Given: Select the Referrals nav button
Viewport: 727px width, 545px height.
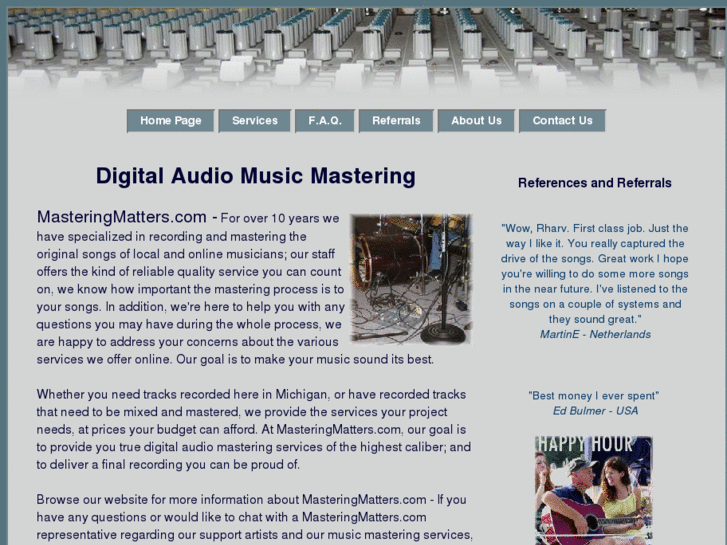Looking at the screenshot, I should pyautogui.click(x=396, y=121).
